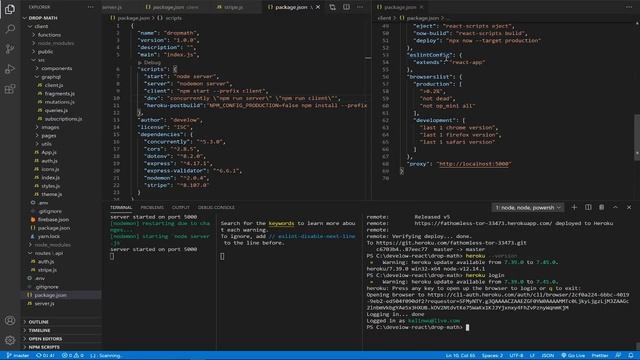The width and height of the screenshot is (640, 360).
Task: Open mutations.js file
Action: click(60, 102)
